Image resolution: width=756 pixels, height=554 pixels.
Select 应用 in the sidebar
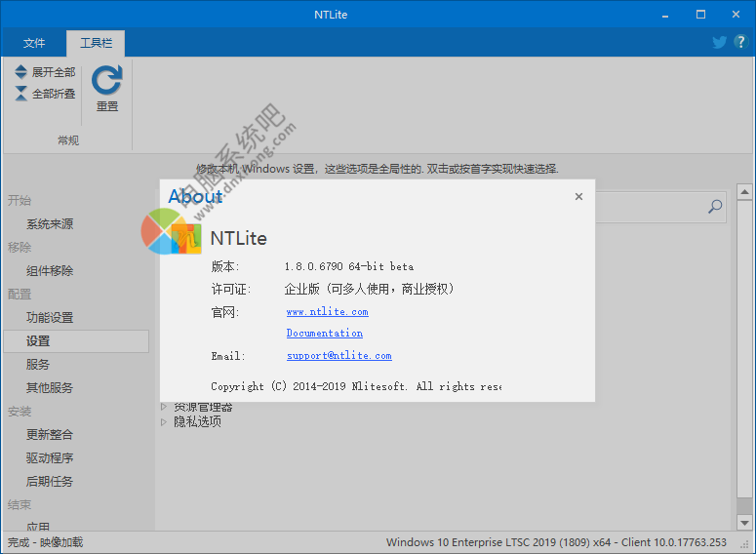click(38, 526)
